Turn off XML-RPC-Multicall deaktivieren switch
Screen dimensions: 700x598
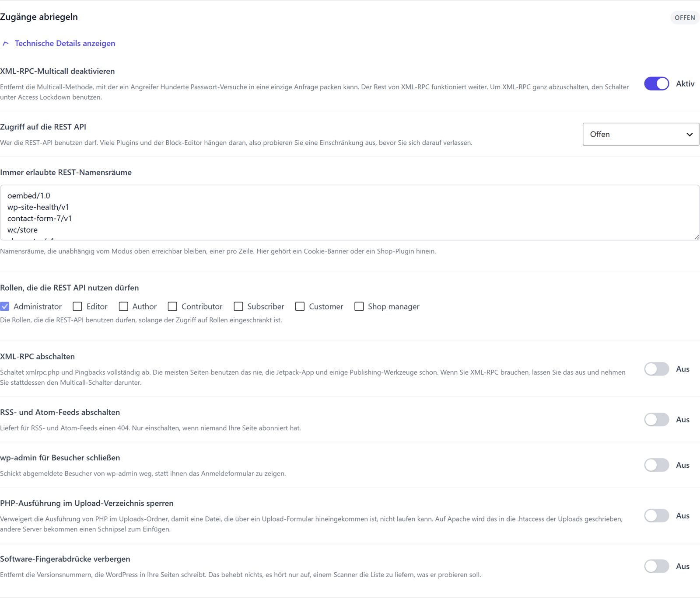(x=656, y=83)
